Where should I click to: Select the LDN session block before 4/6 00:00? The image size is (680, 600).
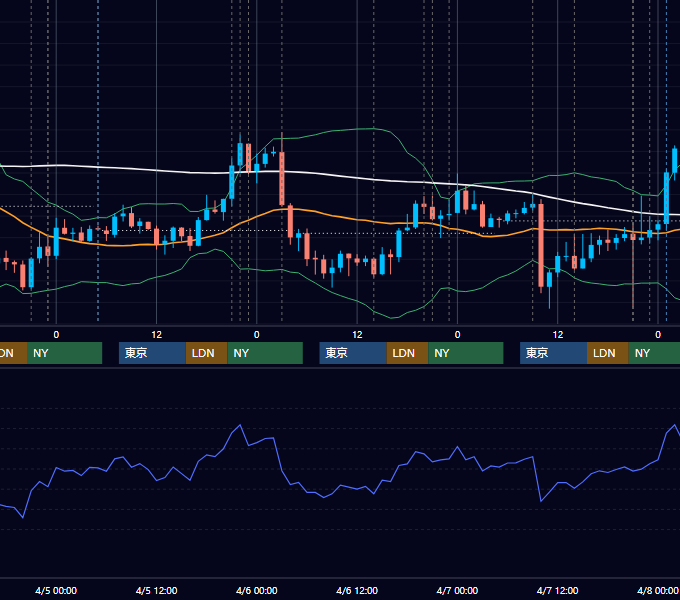coord(206,353)
